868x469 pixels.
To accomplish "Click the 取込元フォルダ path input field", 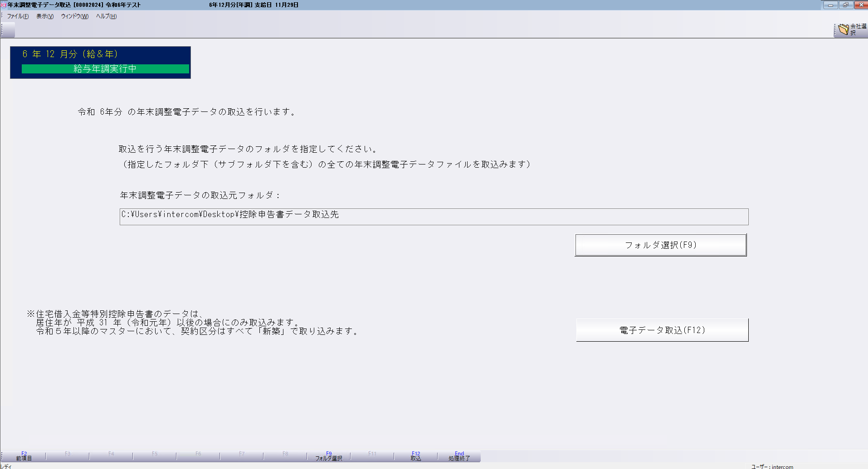I will (x=434, y=217).
